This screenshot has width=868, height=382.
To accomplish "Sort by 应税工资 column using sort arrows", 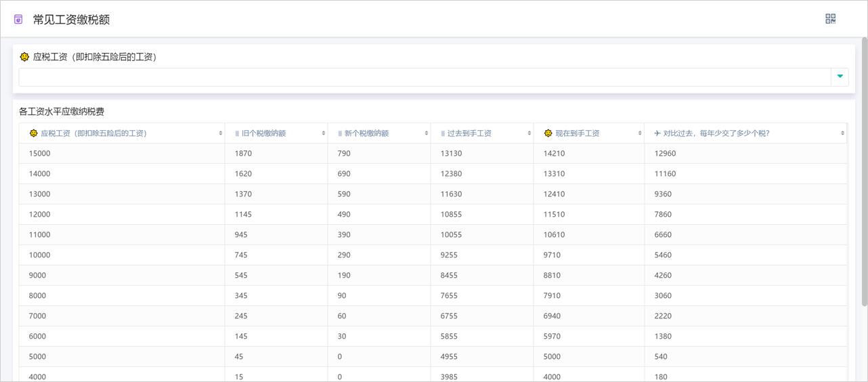I will coord(221,133).
